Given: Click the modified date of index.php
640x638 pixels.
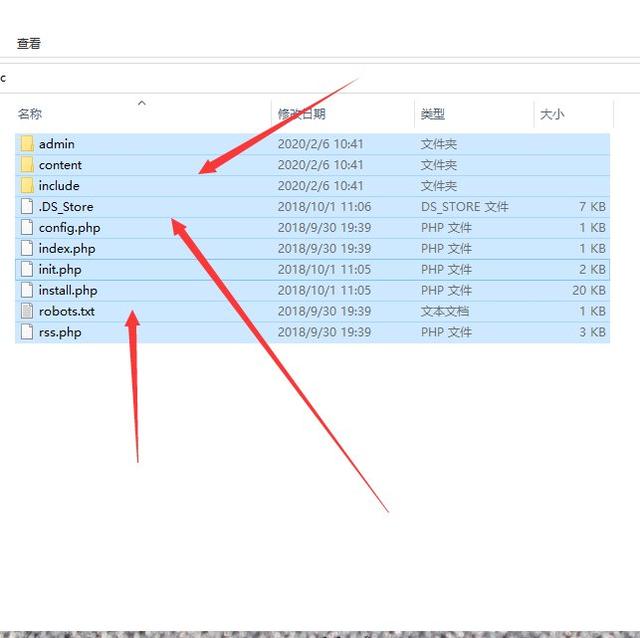Looking at the screenshot, I should click(324, 249).
